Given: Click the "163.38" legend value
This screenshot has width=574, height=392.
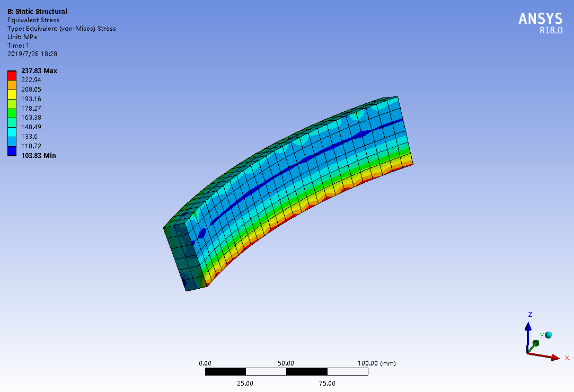Looking at the screenshot, I should point(31,118).
